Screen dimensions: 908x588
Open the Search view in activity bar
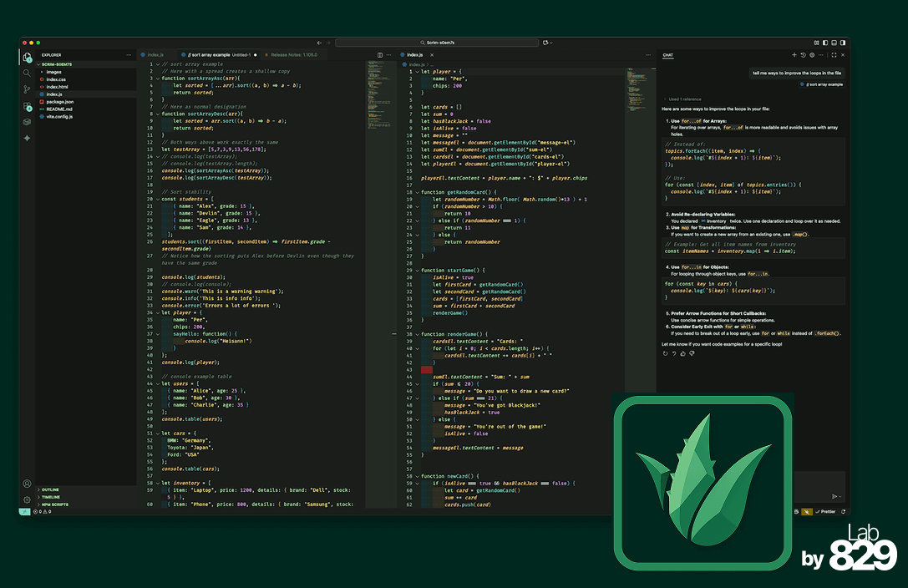tap(27, 73)
